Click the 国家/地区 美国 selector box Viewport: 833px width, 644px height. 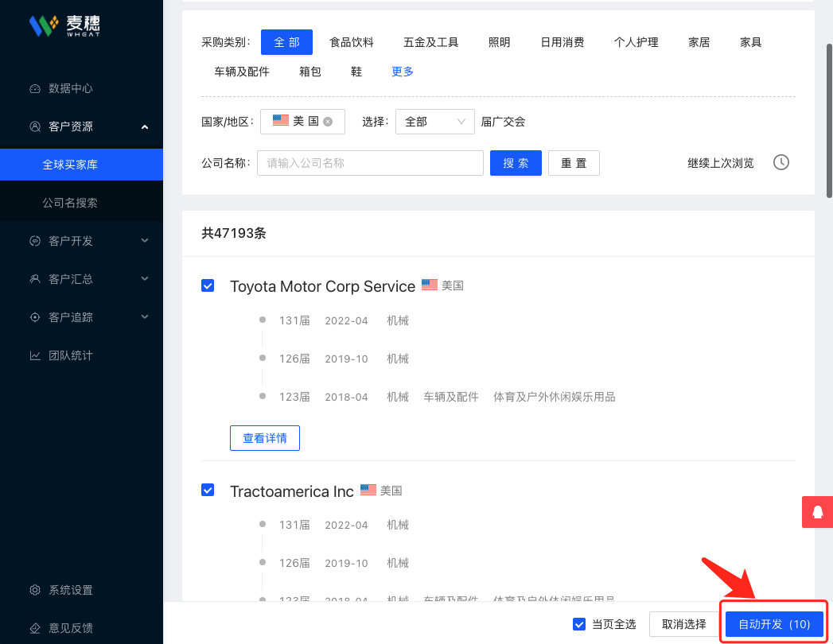click(303, 122)
